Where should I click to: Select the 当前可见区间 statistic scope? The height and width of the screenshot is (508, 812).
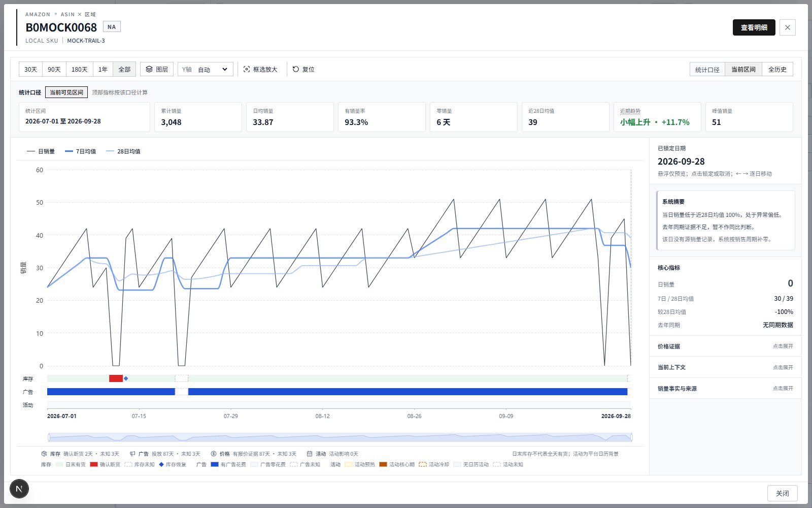pos(66,92)
